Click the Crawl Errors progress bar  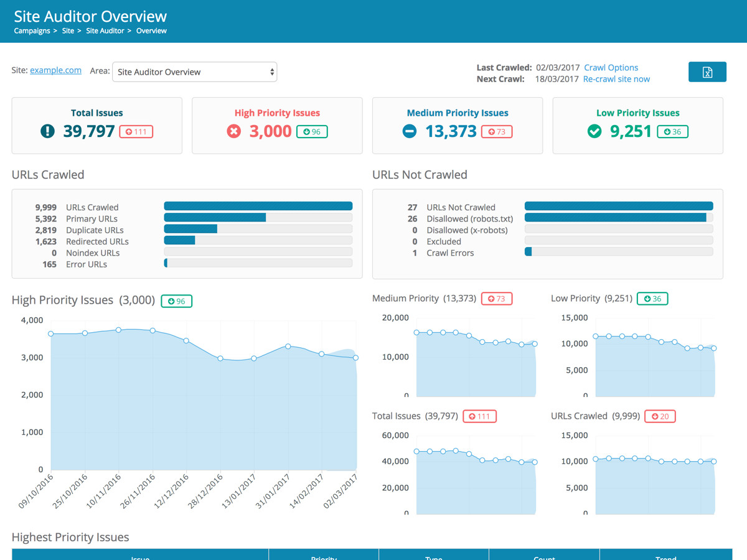(619, 252)
